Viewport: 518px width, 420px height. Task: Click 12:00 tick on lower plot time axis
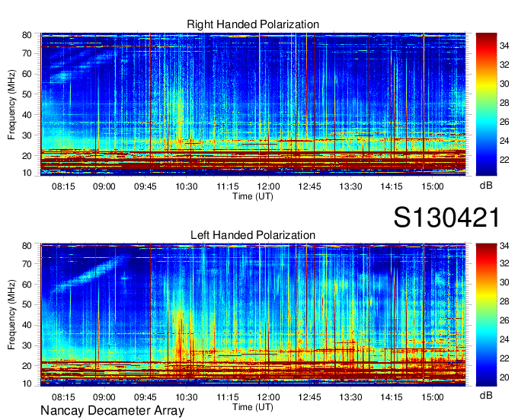(x=269, y=397)
